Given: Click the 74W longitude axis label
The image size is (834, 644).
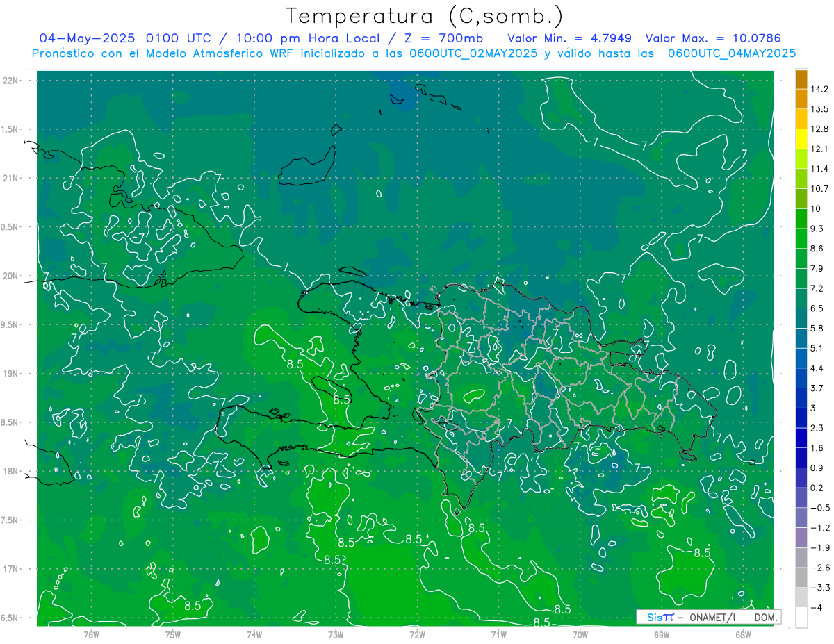Looking at the screenshot, I should (254, 635).
